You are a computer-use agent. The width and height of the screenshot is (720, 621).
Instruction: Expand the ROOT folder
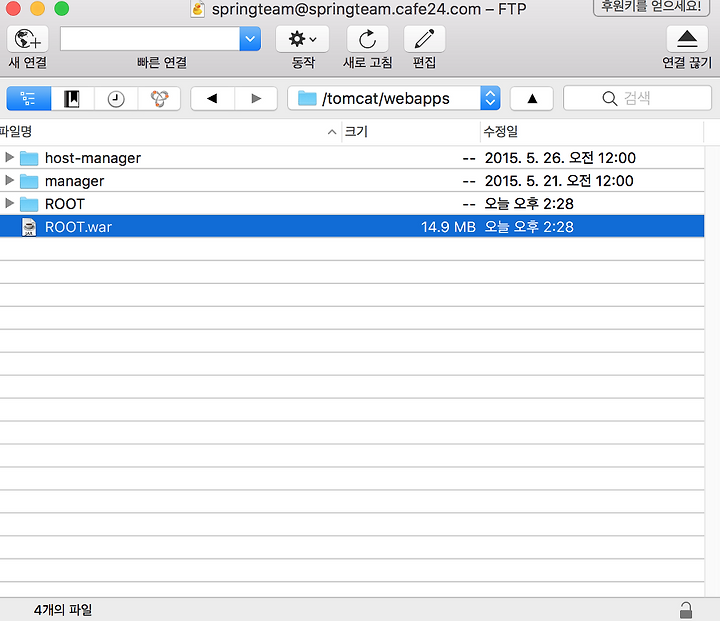tap(9, 203)
